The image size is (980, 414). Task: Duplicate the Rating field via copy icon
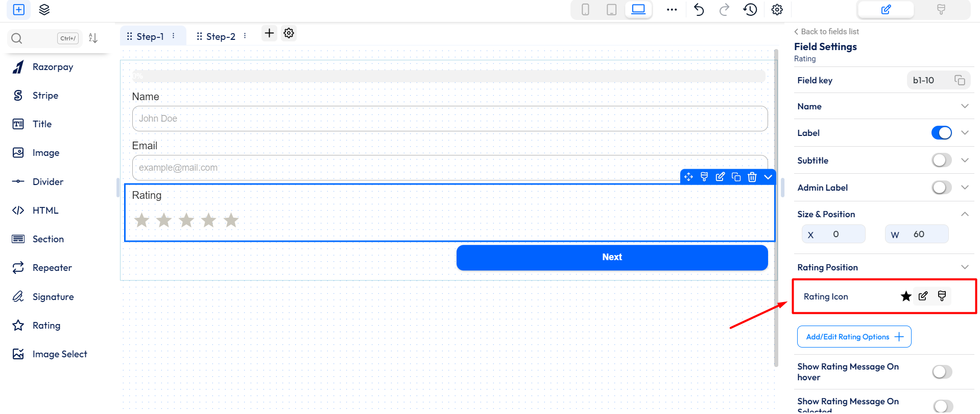tap(736, 177)
